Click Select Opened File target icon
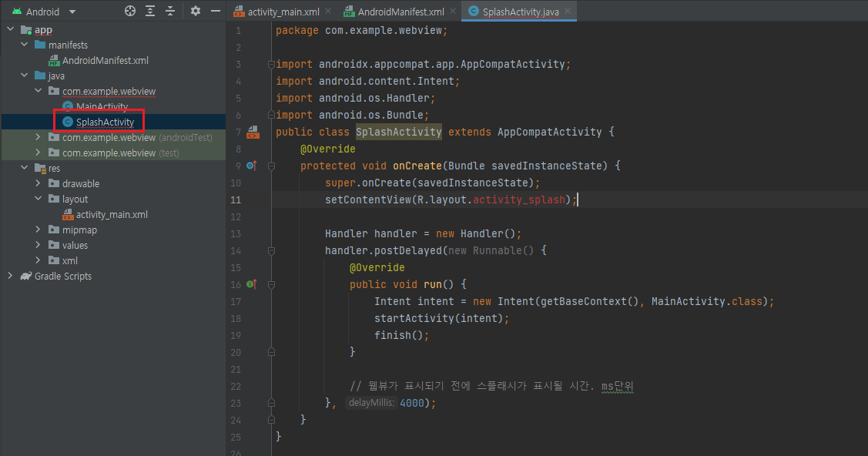 pos(130,11)
